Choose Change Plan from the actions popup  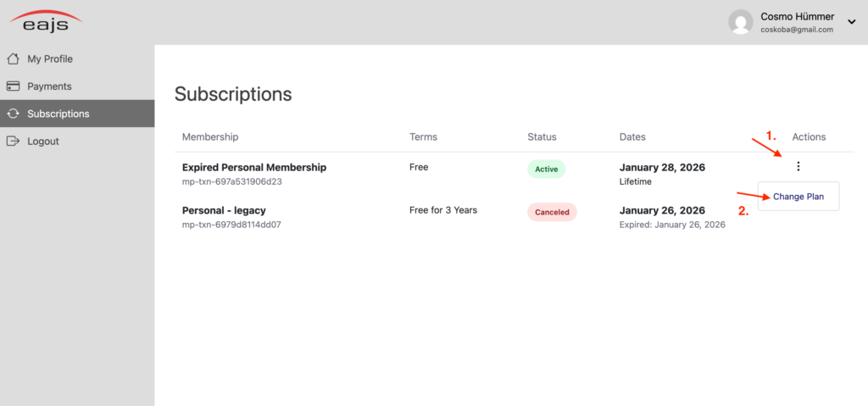tap(798, 197)
